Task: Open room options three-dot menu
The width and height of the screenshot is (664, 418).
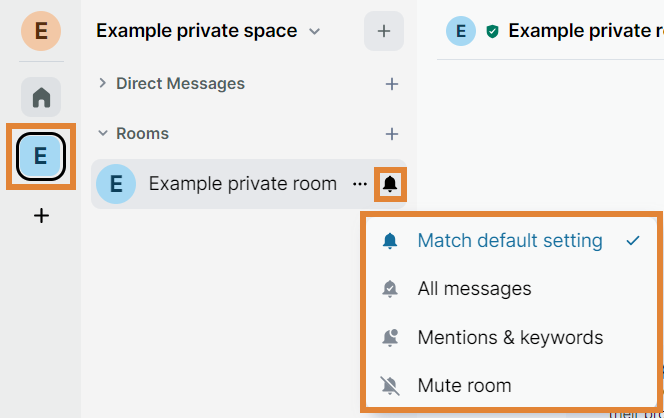Action: point(359,184)
